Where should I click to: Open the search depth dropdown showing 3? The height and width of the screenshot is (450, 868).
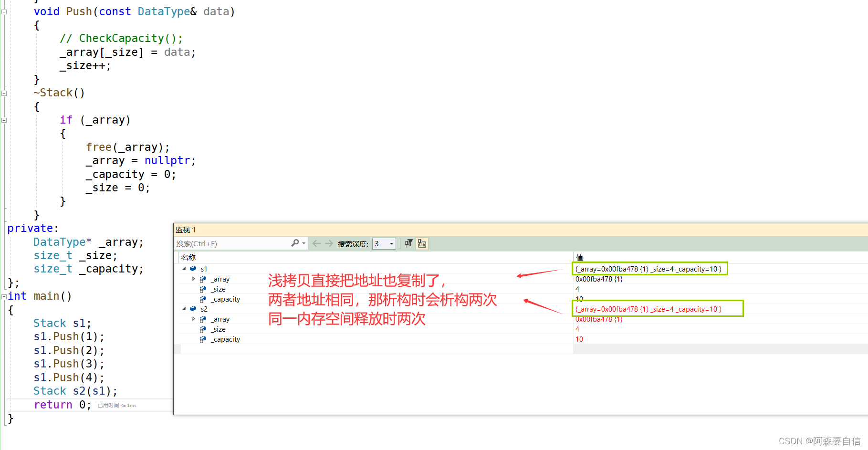(x=384, y=243)
